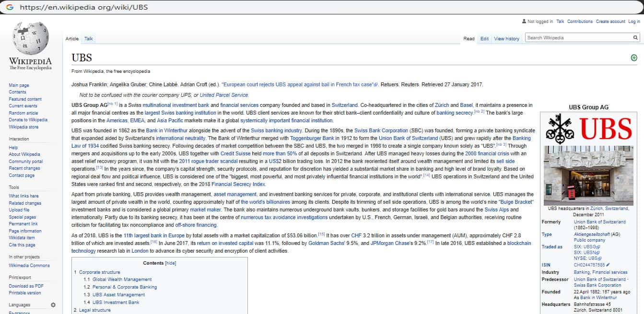Select the Edit tab
The width and height of the screenshot is (644, 314).
click(x=484, y=39)
